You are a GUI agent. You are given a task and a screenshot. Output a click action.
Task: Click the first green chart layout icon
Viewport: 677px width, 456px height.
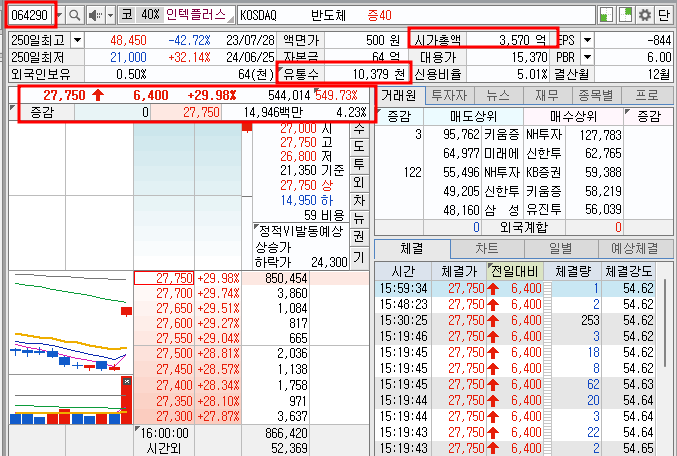tap(607, 15)
